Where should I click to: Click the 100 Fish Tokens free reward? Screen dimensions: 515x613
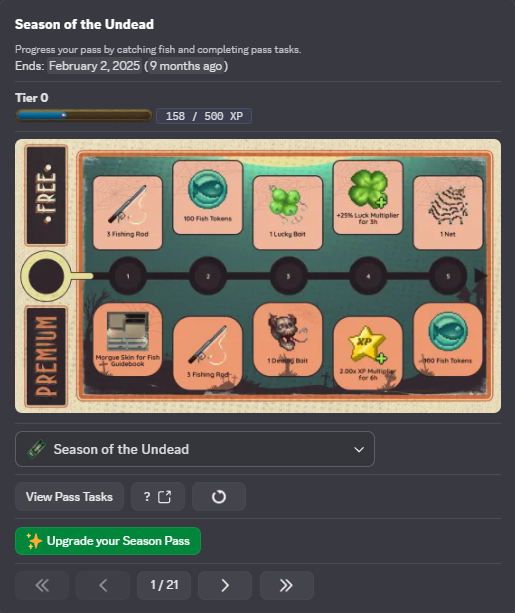pyautogui.click(x=208, y=197)
